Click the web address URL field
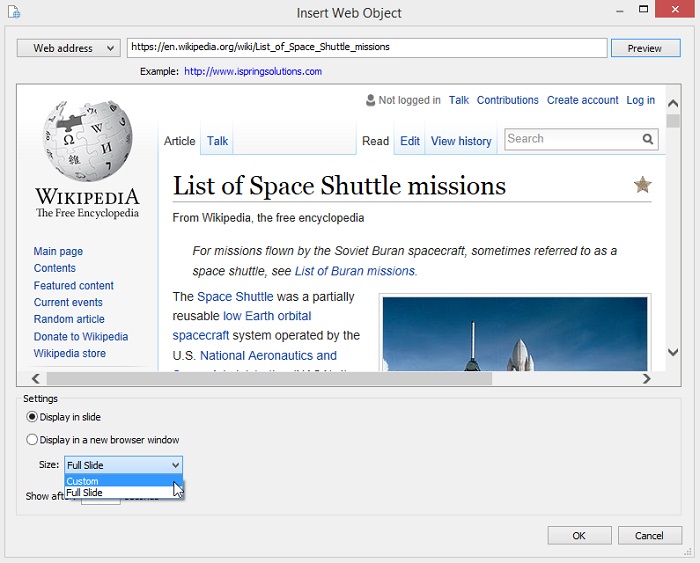Screen dimensions: 700x563 tap(367, 48)
